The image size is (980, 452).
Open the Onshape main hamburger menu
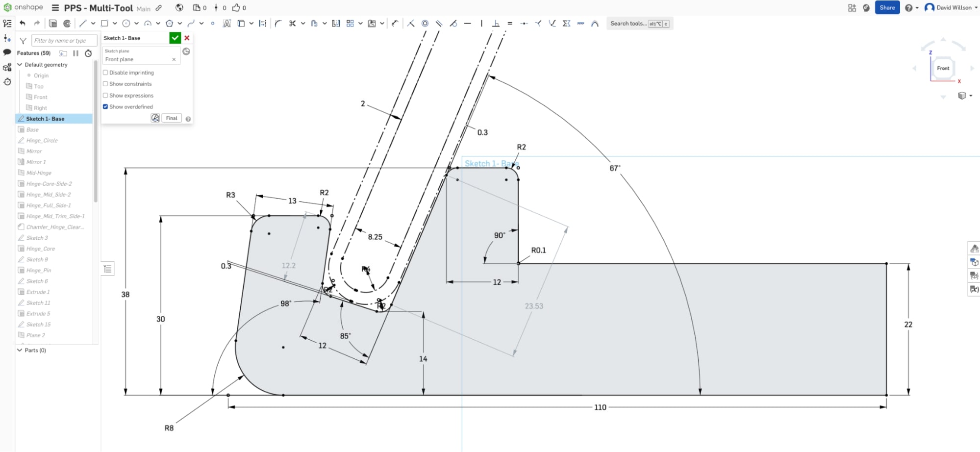(55, 8)
